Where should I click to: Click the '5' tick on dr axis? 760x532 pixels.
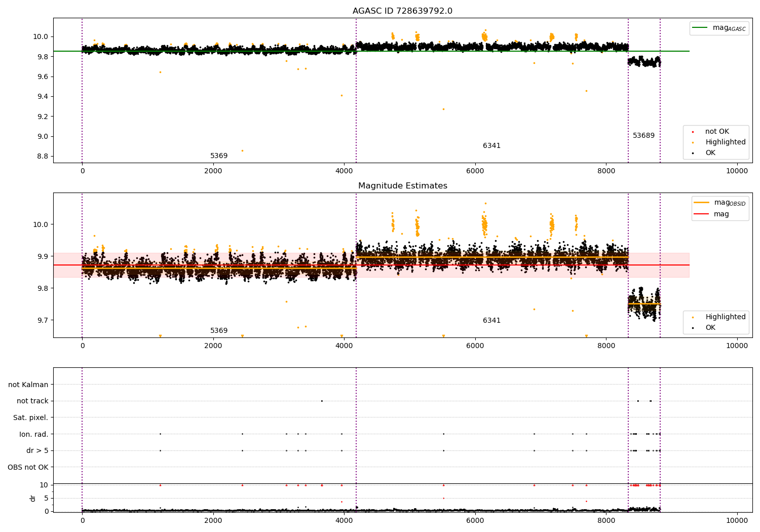click(x=46, y=498)
